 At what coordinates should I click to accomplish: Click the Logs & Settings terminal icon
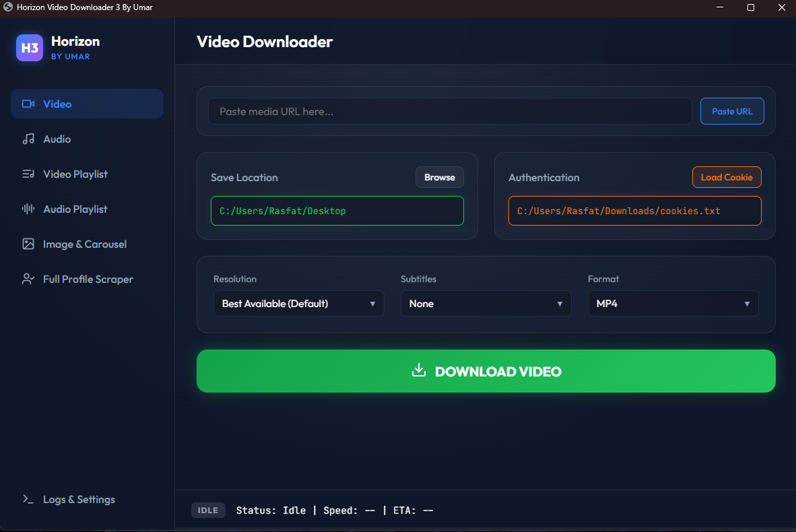[28, 499]
